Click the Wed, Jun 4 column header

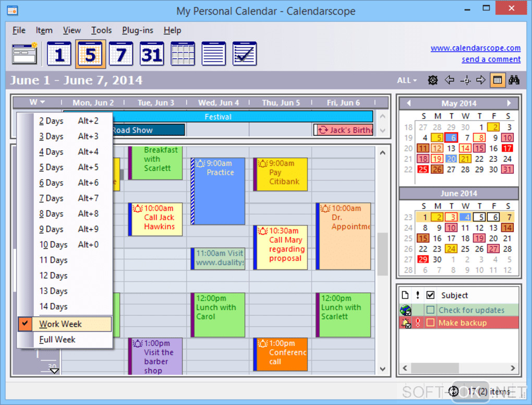[218, 102]
